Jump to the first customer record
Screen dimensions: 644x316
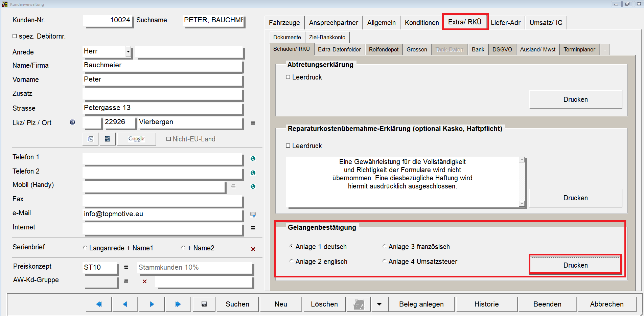(99, 304)
